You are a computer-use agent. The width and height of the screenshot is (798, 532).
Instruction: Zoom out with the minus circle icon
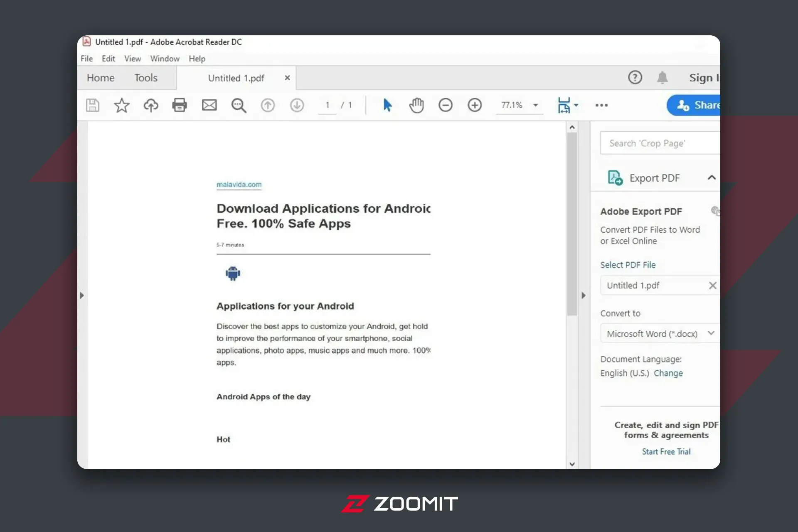446,105
